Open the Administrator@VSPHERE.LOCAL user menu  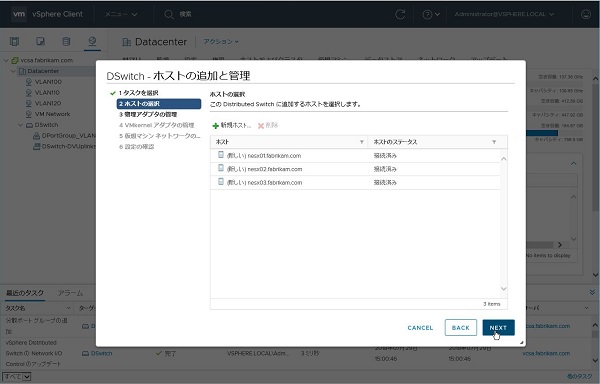[x=504, y=14]
